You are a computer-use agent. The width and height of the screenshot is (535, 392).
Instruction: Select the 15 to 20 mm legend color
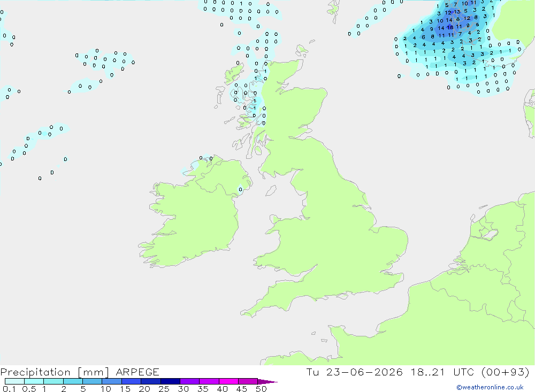point(131,381)
